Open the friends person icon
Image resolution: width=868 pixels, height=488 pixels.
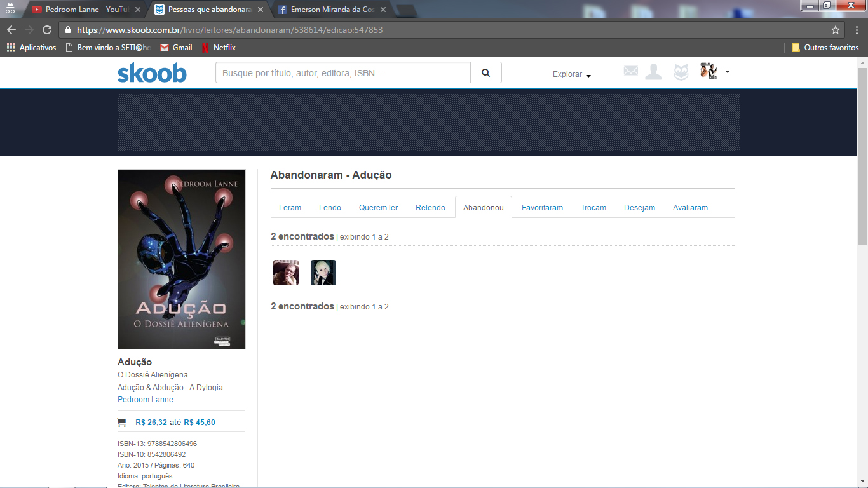(x=653, y=72)
